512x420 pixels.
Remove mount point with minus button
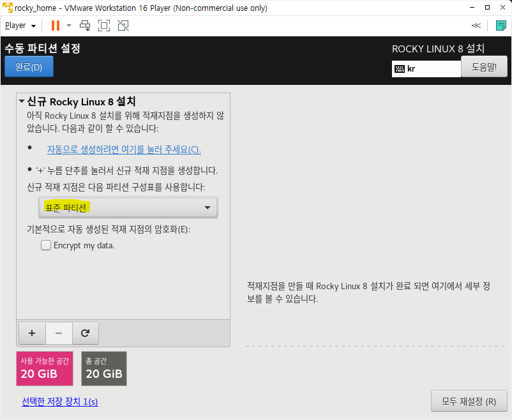[x=59, y=333]
